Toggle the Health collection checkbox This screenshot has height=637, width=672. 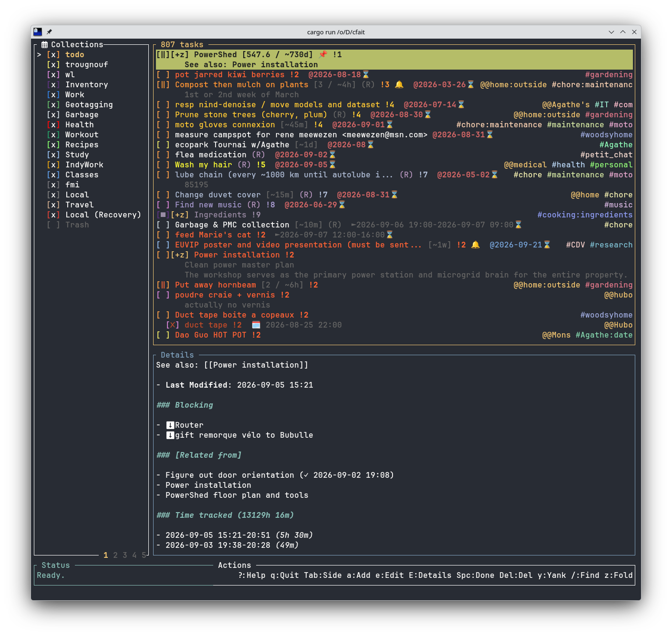(x=53, y=124)
